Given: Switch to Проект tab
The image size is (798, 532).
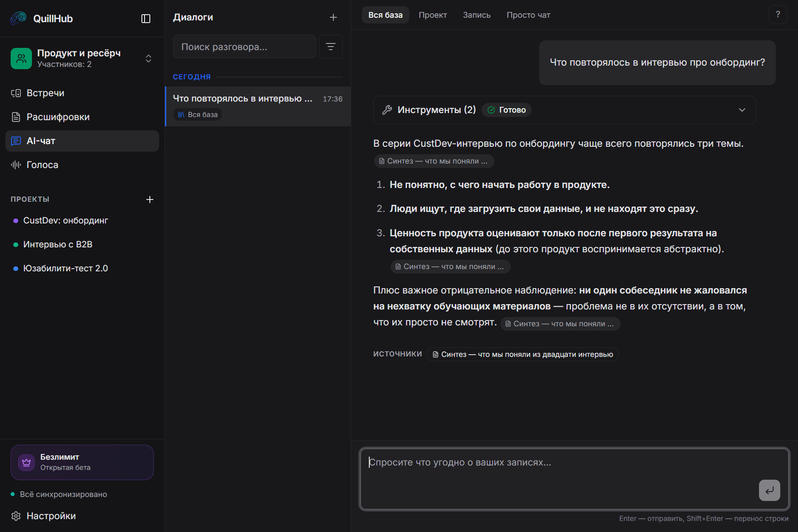Looking at the screenshot, I should (433, 15).
